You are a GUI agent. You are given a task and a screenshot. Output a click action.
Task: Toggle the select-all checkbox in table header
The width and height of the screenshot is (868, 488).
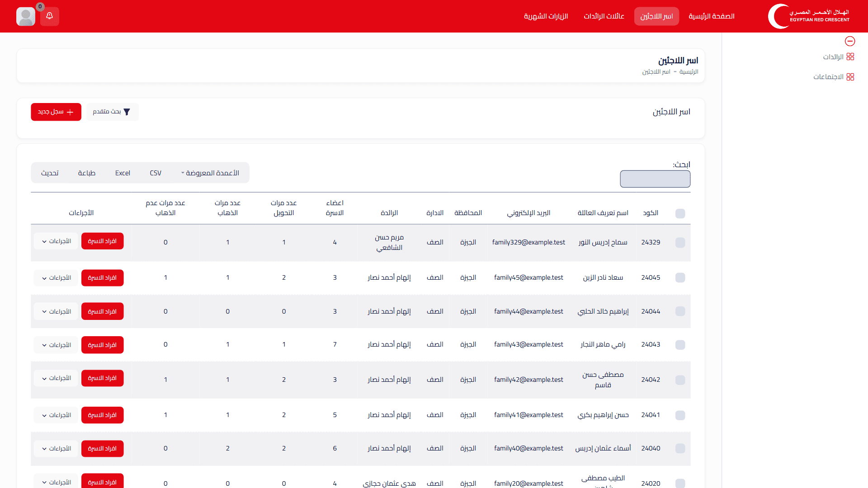[x=680, y=213]
